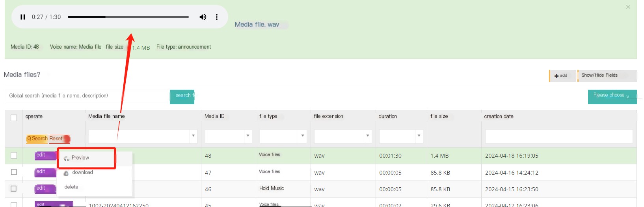This screenshot has width=644, height=207.
Task: Click the teal search button
Action: (x=182, y=97)
